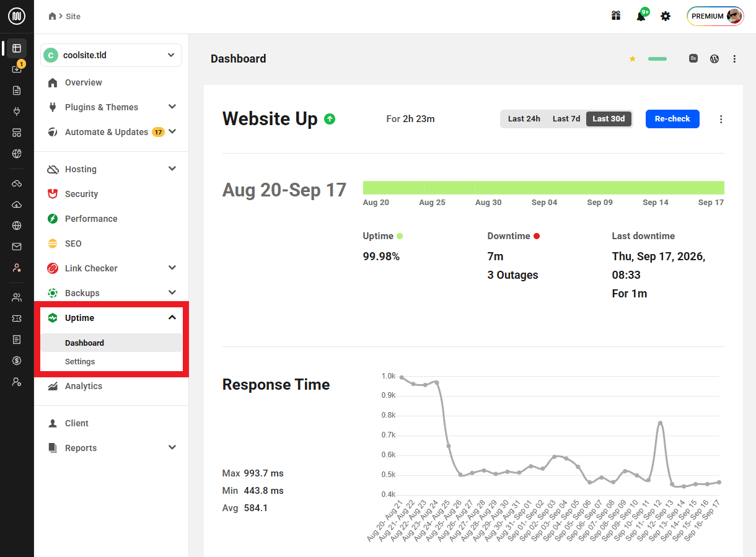Click the Performance lightning icon
Screen dimensions: 756x557
53,219
